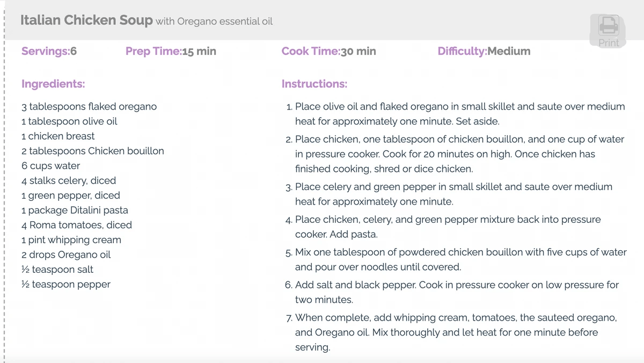The width and height of the screenshot is (644, 363).
Task: Click the Difficulty label
Action: [463, 52]
